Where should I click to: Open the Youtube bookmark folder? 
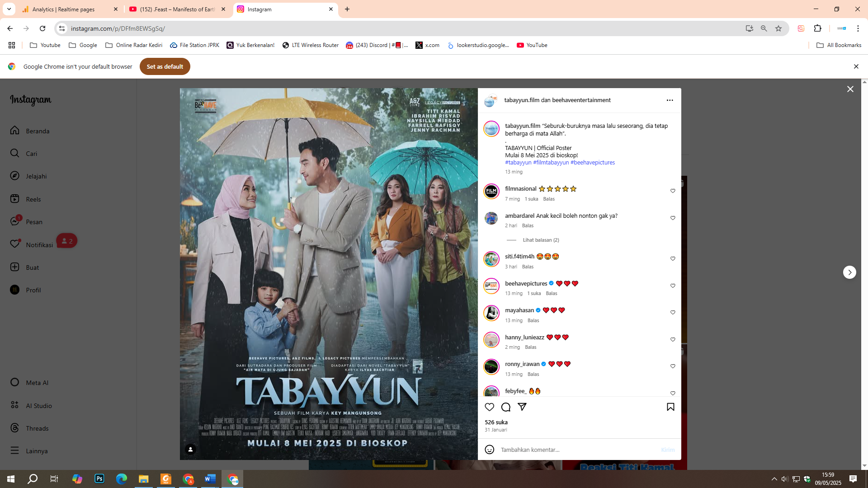tap(45, 45)
